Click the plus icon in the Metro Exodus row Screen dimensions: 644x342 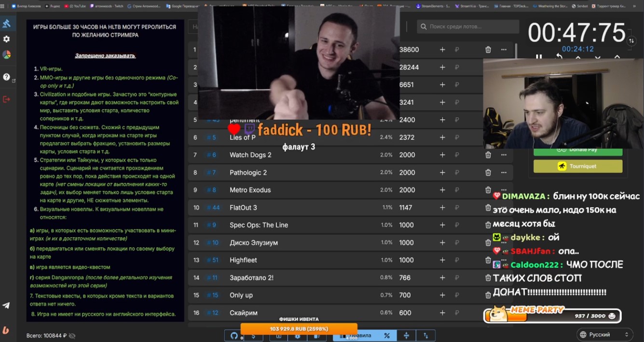pos(442,190)
